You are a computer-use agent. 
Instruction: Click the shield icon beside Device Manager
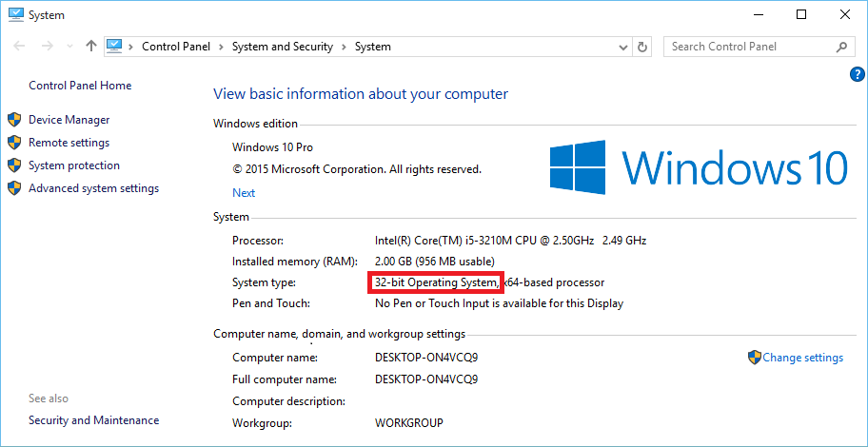[x=14, y=120]
